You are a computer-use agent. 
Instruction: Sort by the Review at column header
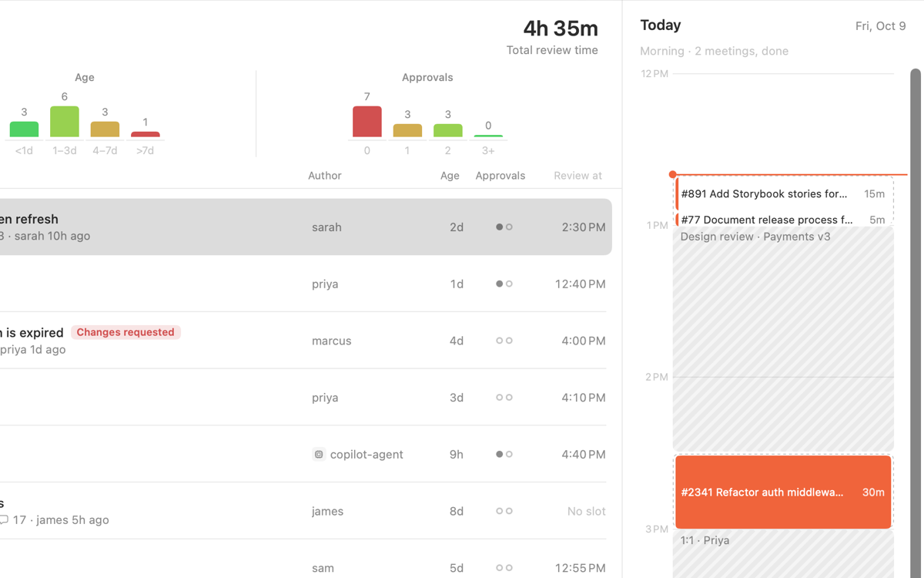point(578,176)
